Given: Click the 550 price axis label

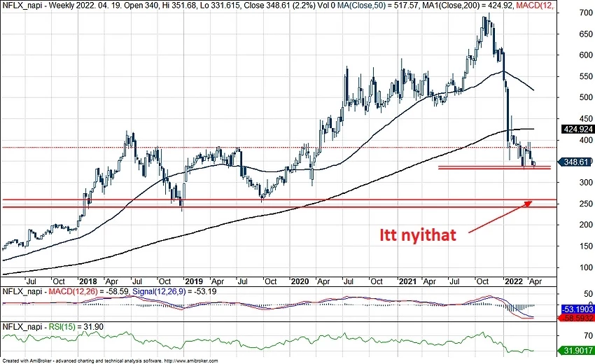Looking at the screenshot, I should pyautogui.click(x=586, y=76).
